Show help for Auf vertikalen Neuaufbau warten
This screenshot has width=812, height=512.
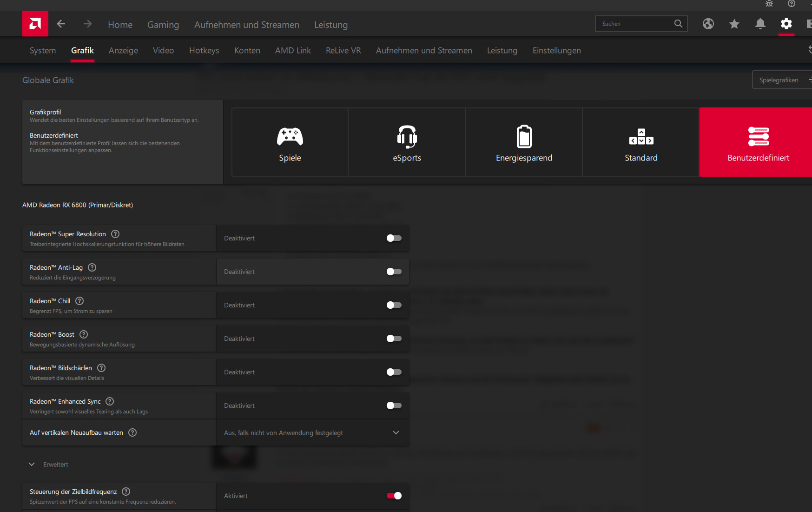click(132, 432)
